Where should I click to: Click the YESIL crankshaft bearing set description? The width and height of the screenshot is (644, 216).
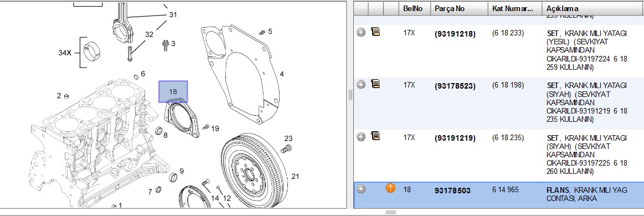pyautogui.click(x=588, y=50)
